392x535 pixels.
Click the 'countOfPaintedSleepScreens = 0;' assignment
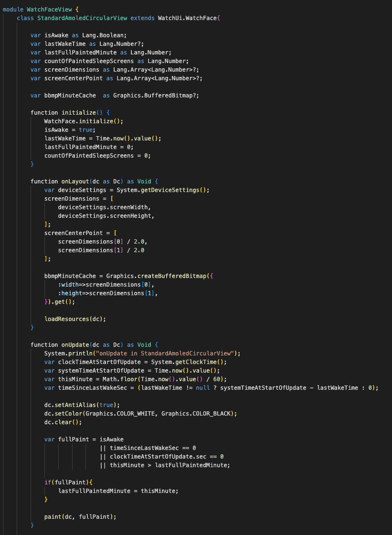coord(97,156)
